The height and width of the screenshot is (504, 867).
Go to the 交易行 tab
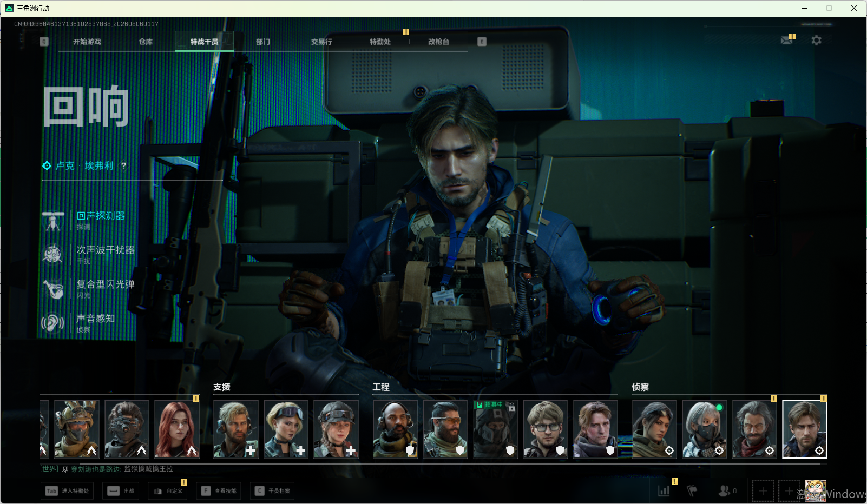point(321,42)
